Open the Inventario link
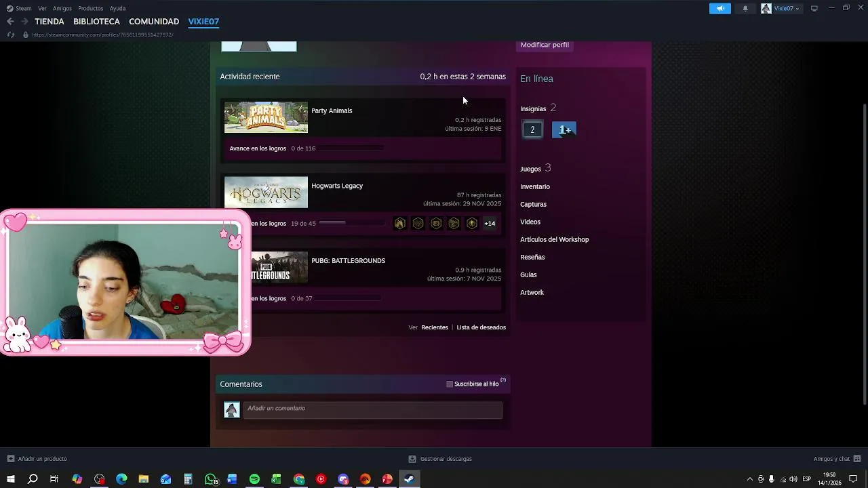The height and width of the screenshot is (488, 868). 535,186
